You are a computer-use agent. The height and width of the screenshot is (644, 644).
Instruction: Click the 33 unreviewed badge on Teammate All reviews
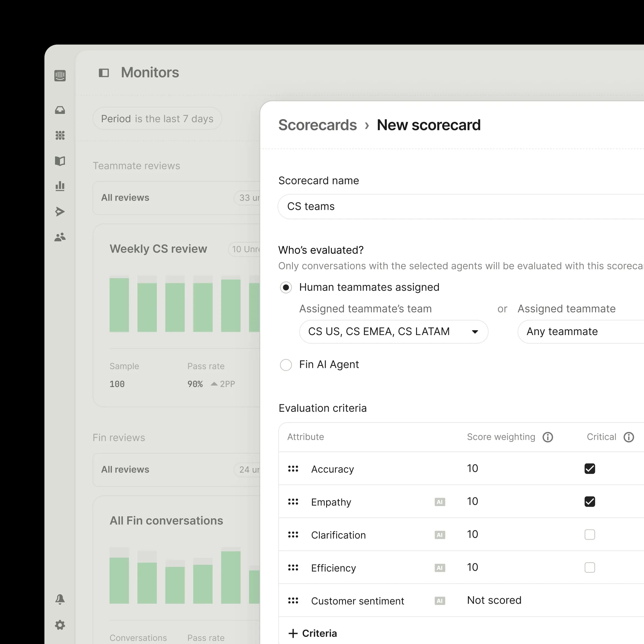(x=247, y=198)
